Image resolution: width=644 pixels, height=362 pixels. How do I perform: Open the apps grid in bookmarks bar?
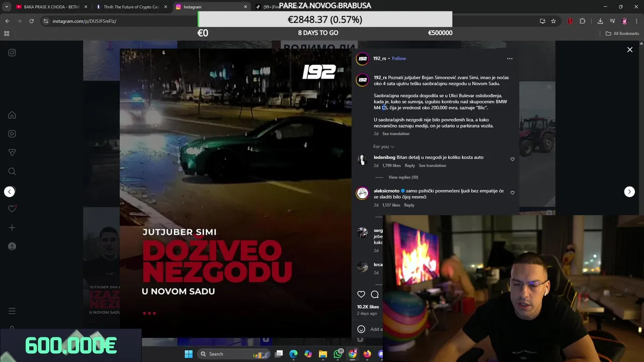7,34
